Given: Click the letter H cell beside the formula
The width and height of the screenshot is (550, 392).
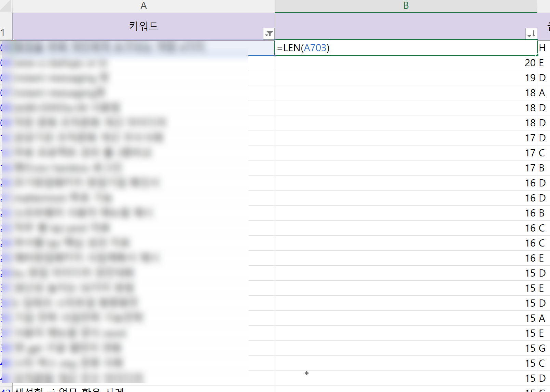Looking at the screenshot, I should [x=544, y=48].
